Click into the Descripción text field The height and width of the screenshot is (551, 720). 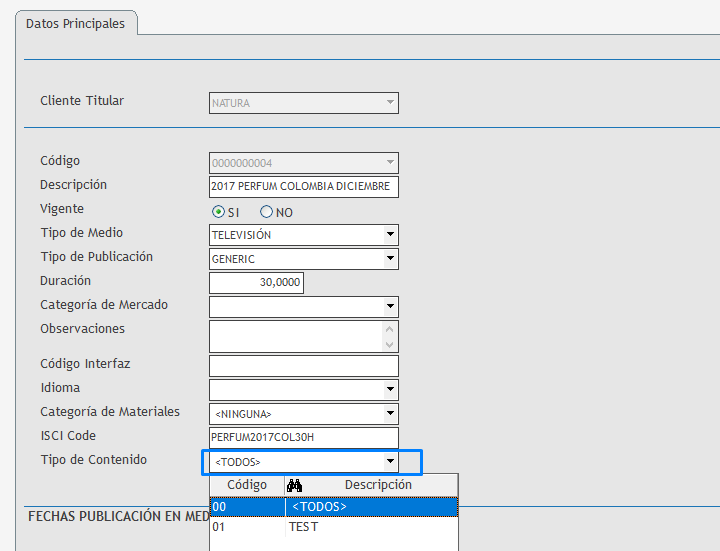pos(303,187)
